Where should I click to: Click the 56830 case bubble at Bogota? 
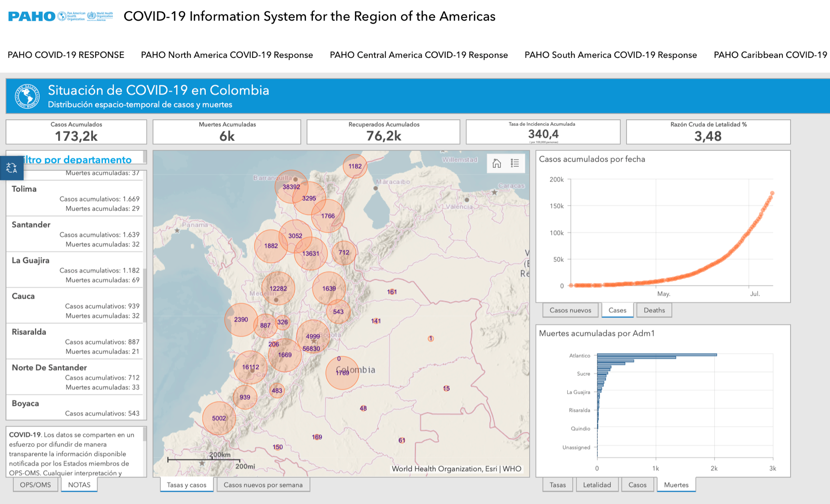click(x=311, y=348)
